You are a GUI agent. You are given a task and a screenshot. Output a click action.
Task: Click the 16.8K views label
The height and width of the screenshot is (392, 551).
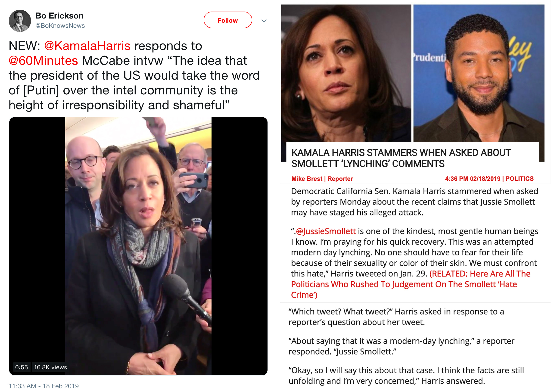[x=50, y=367]
